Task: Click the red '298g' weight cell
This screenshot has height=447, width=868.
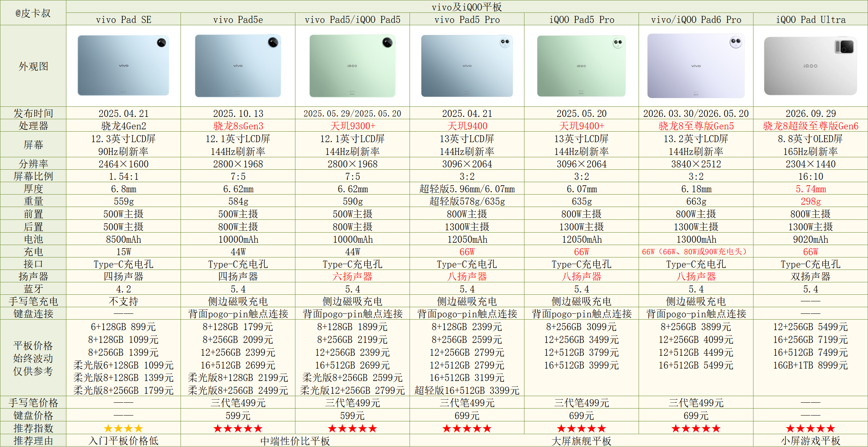Action: tap(811, 201)
